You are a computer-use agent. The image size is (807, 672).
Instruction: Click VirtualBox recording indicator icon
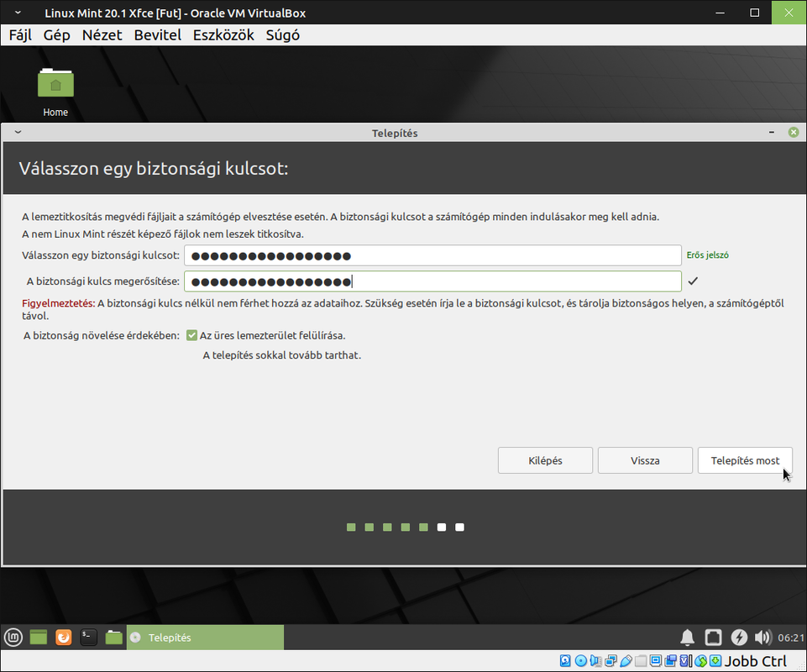pyautogui.click(x=671, y=661)
